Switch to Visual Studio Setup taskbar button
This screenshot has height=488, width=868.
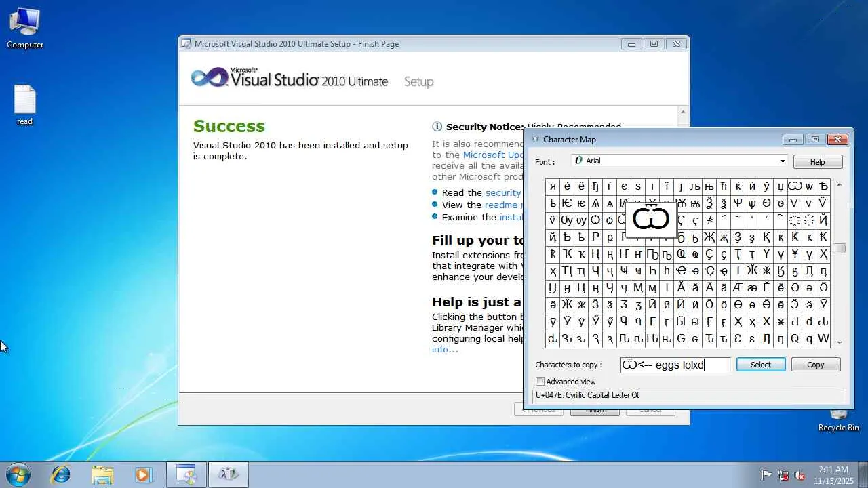tap(186, 474)
